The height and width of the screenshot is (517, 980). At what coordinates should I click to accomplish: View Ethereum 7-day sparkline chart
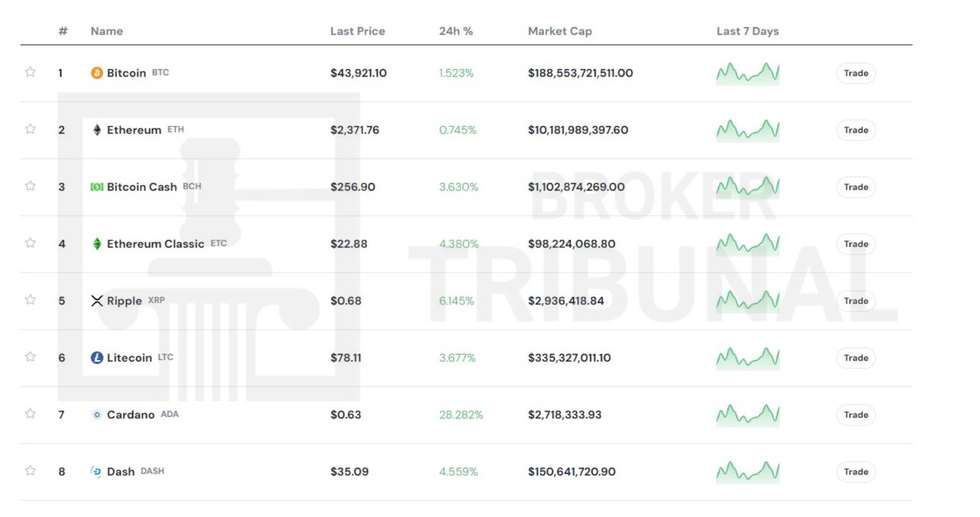click(748, 130)
